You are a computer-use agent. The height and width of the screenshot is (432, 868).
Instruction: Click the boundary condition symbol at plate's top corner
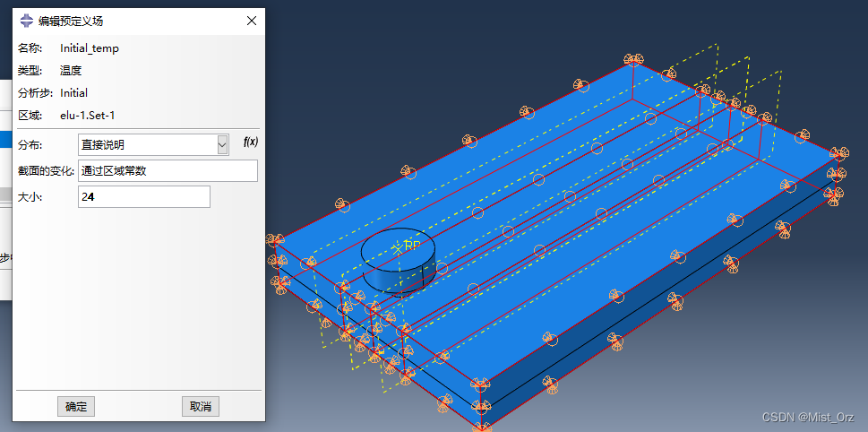634,63
